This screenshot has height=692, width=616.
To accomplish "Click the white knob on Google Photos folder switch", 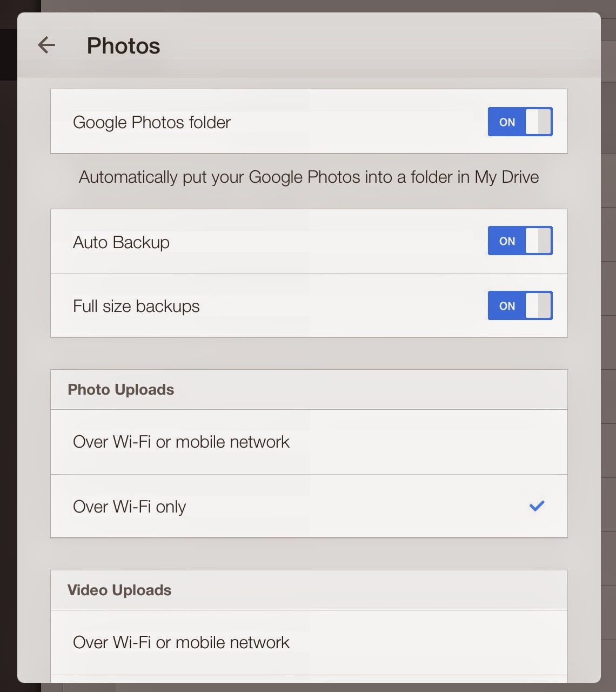I will click(x=538, y=122).
